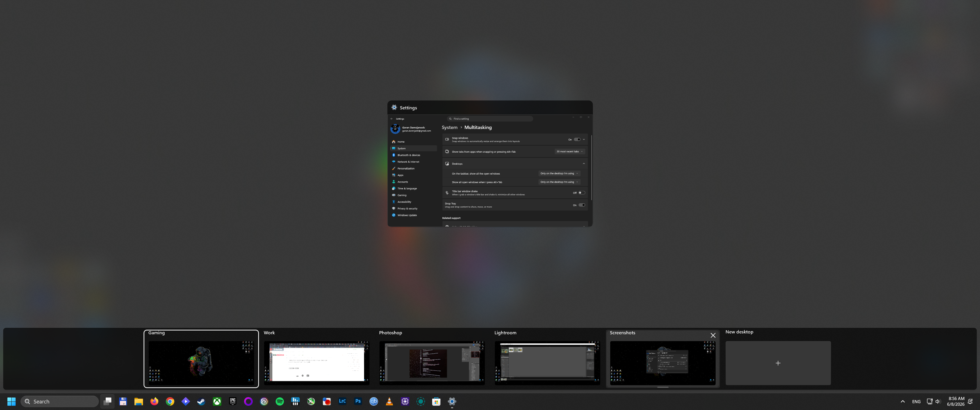Open the teal dashed-circle app icon
Screen dimensions: 980x410
point(421,401)
